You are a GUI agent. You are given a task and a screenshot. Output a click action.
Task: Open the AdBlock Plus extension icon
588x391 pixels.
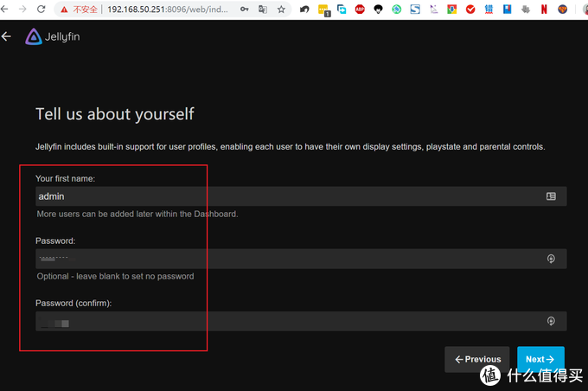pyautogui.click(x=360, y=10)
